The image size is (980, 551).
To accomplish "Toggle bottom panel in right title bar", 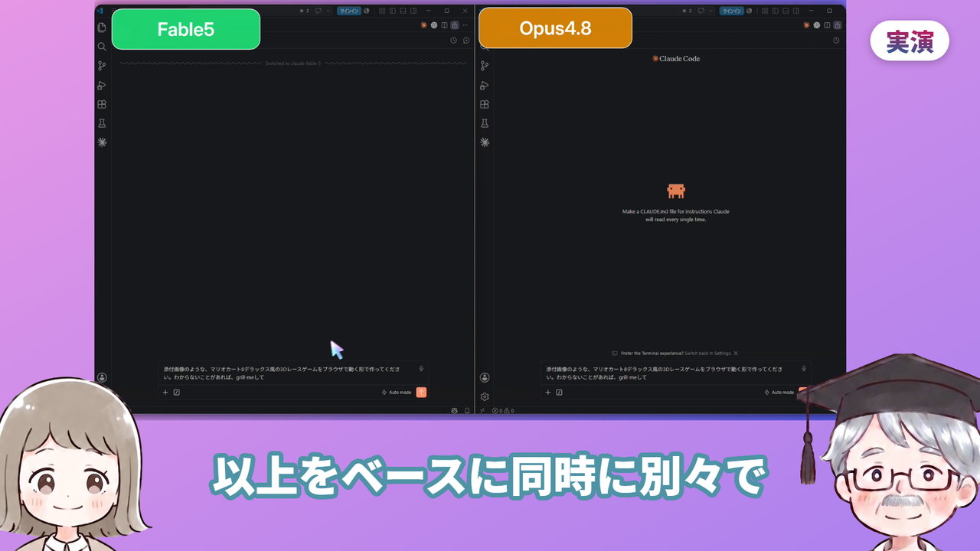I will click(x=786, y=11).
